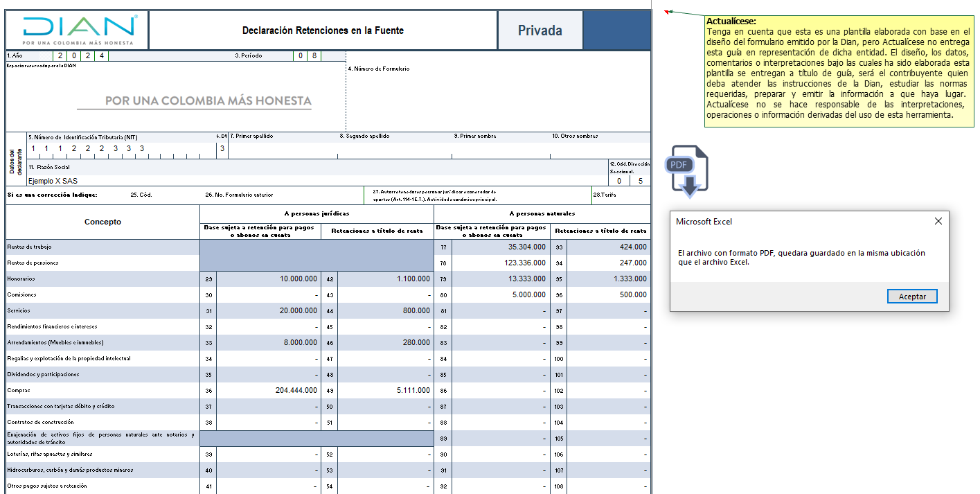Select the Declaración Retenciones en la Fuente title

click(x=323, y=30)
